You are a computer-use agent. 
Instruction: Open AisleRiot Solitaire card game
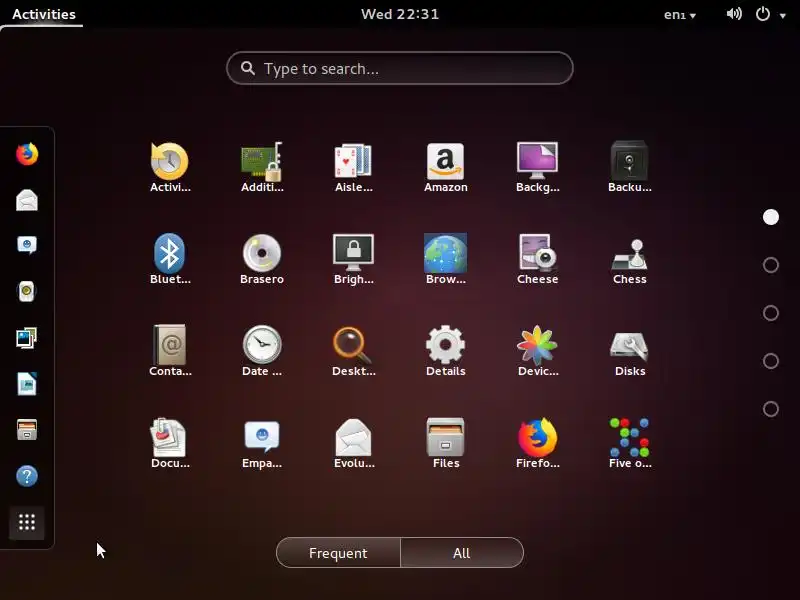[x=354, y=167]
